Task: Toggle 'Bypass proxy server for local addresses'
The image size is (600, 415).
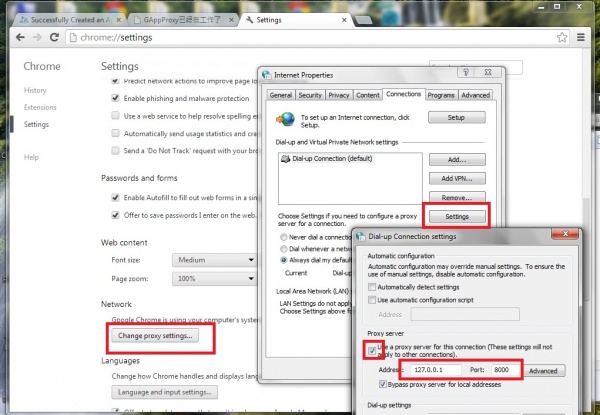Action: pos(382,384)
